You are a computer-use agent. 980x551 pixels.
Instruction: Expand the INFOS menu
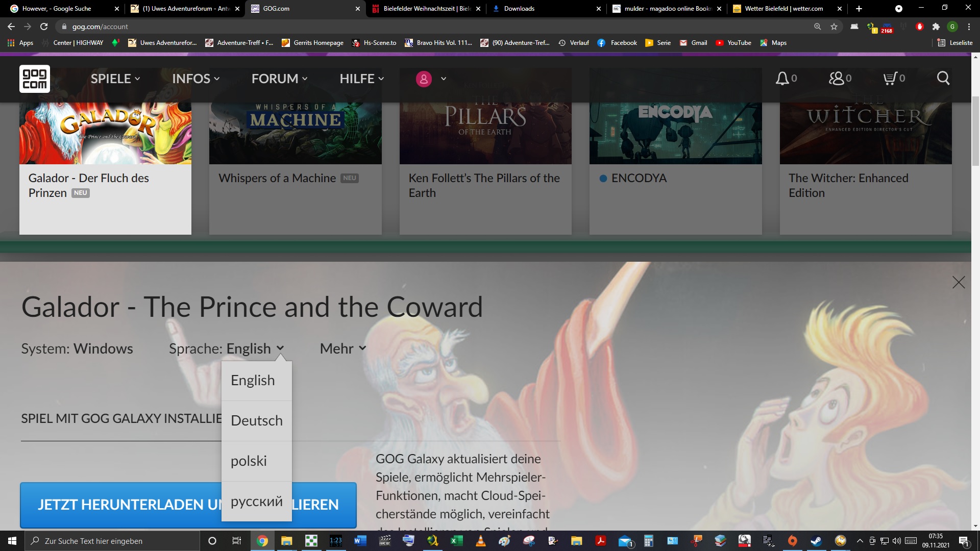coord(196,79)
